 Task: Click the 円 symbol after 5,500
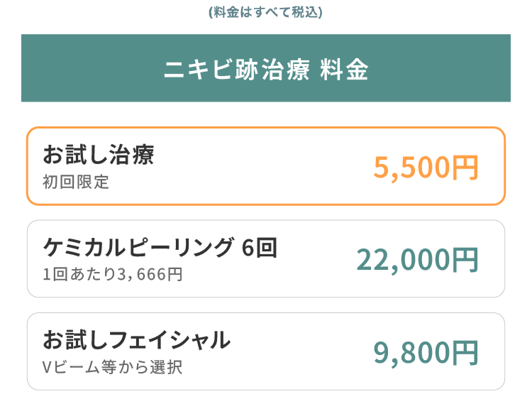click(465, 168)
